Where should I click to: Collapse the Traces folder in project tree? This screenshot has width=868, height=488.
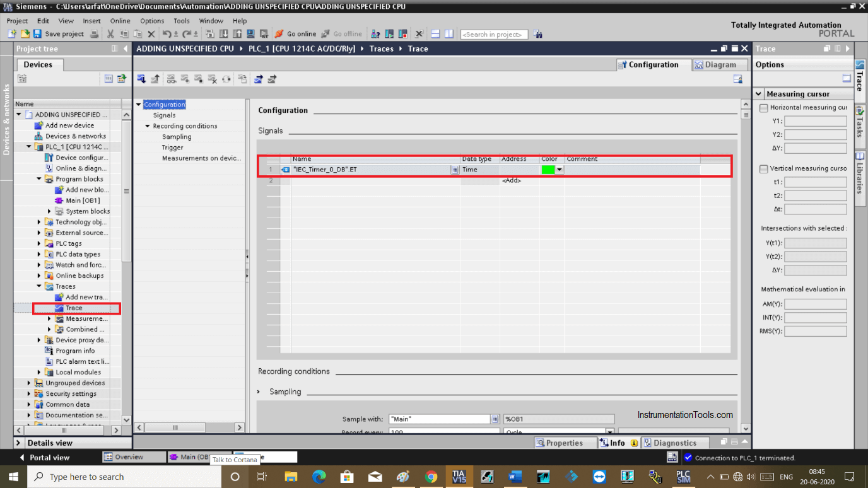pyautogui.click(x=39, y=286)
